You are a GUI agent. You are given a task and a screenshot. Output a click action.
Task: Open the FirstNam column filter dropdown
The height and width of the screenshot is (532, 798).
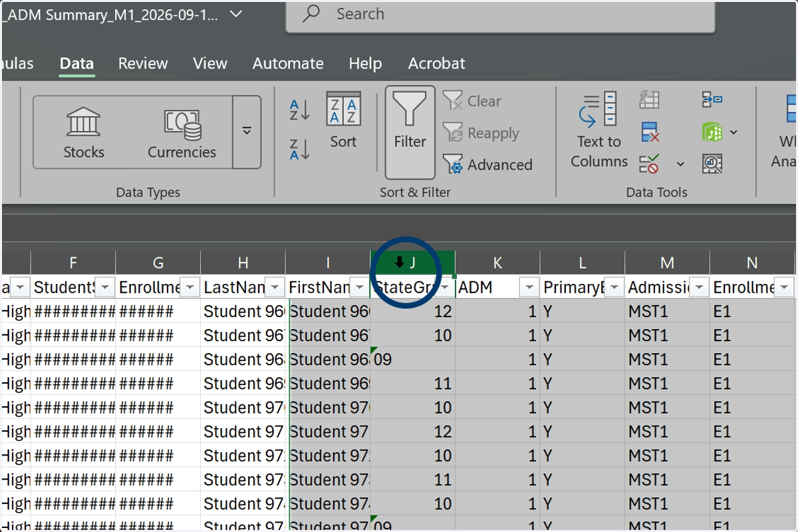(360, 288)
